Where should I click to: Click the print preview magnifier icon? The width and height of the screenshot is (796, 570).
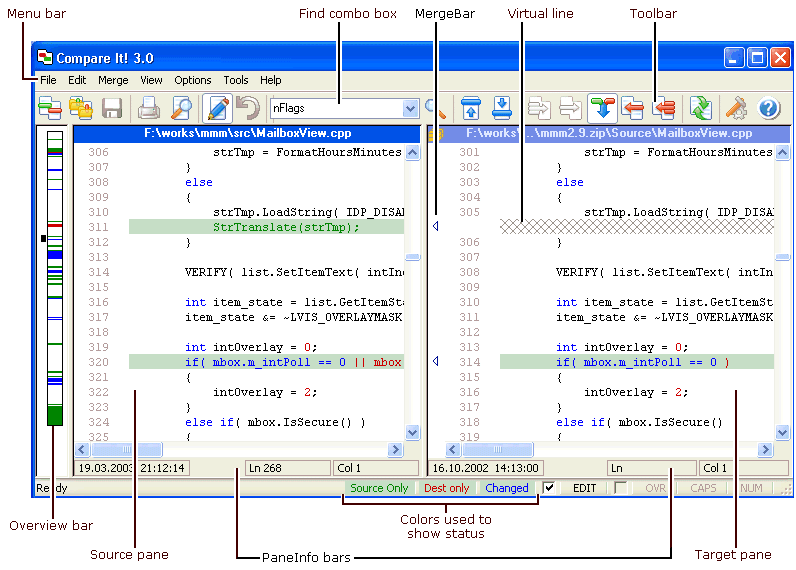click(x=181, y=108)
